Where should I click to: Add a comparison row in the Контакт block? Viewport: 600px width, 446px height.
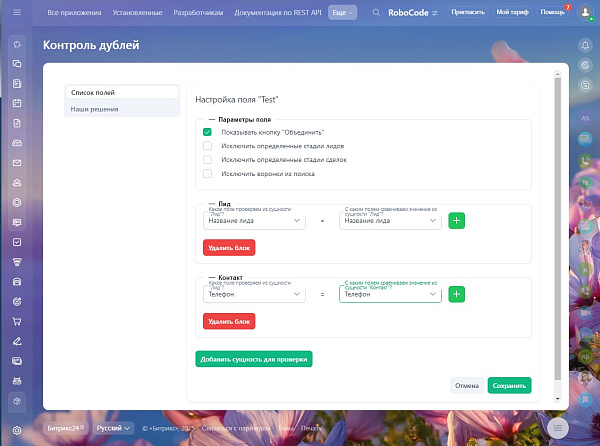pyautogui.click(x=456, y=294)
